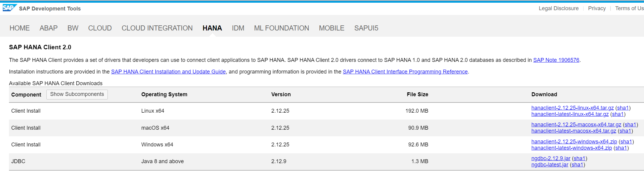
Task: Select the Java 8 and above cell
Action: 163,161
